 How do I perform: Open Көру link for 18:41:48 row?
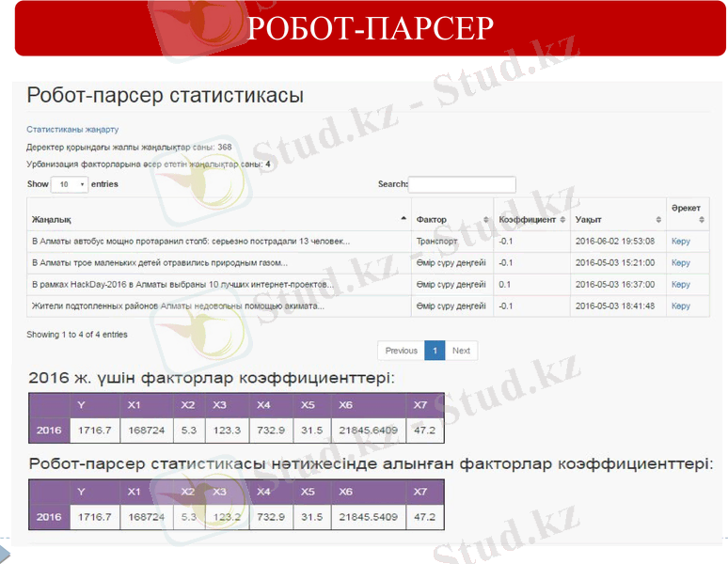tap(681, 306)
